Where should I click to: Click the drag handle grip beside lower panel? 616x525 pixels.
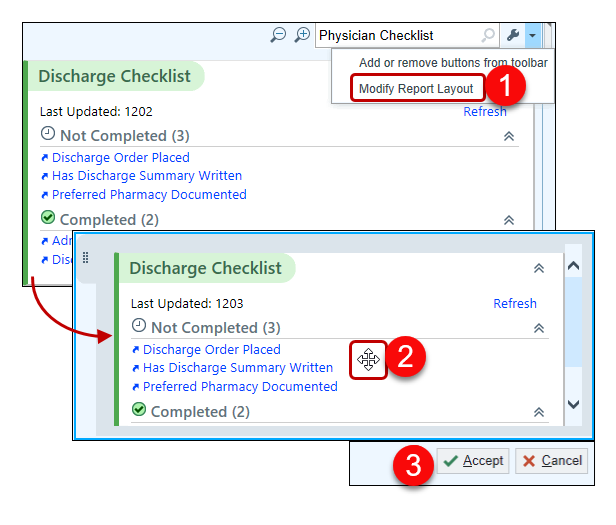click(85, 258)
